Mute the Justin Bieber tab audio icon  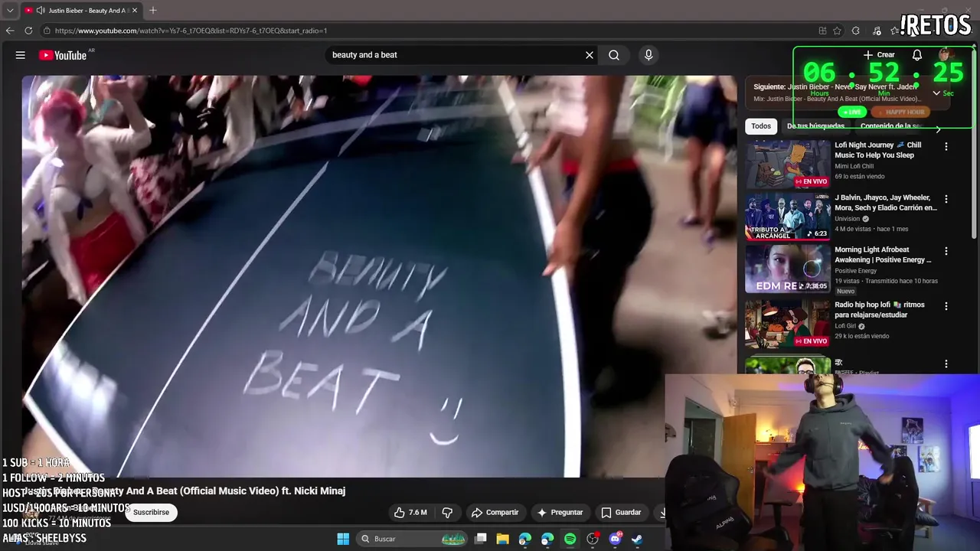click(x=41, y=11)
